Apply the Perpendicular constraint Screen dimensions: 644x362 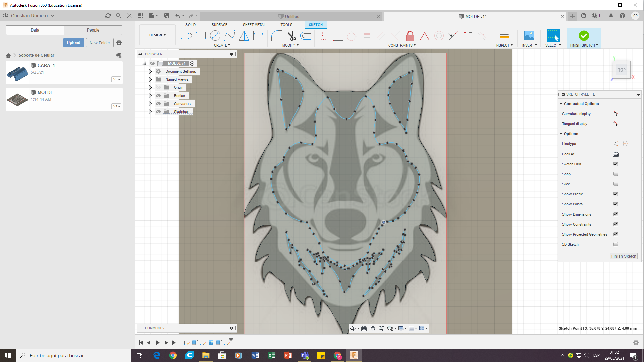[x=395, y=36]
